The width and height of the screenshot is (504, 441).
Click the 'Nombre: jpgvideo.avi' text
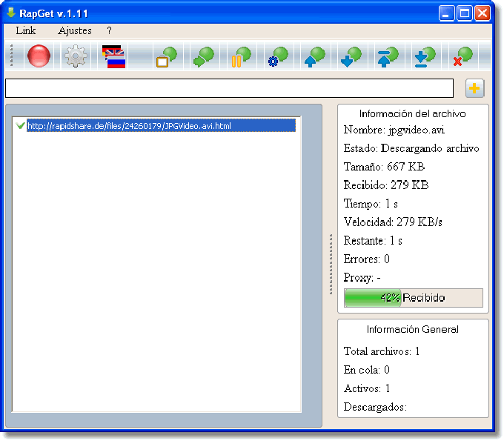(x=394, y=130)
